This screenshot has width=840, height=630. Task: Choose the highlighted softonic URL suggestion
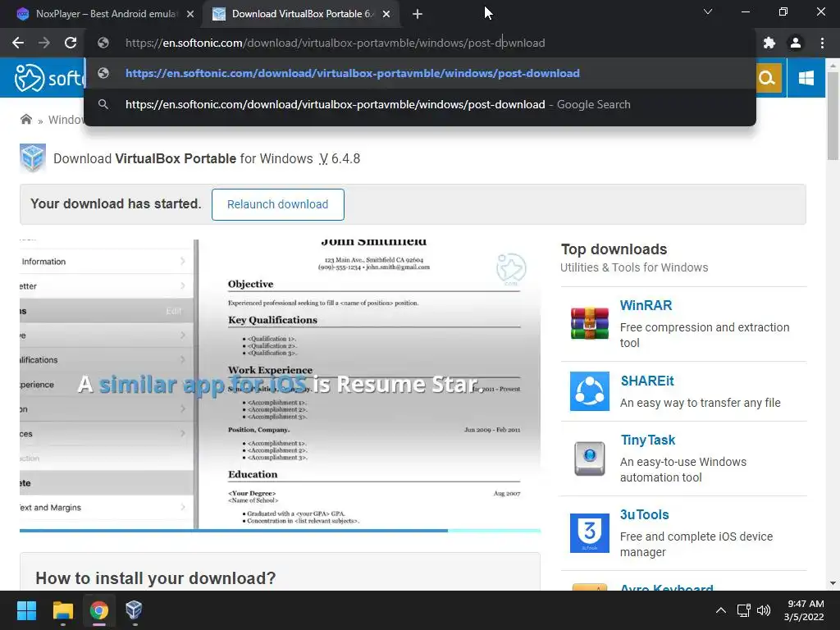point(420,73)
